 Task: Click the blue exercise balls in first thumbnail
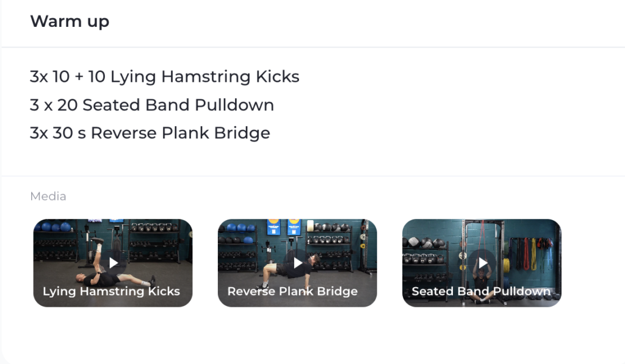(x=54, y=227)
